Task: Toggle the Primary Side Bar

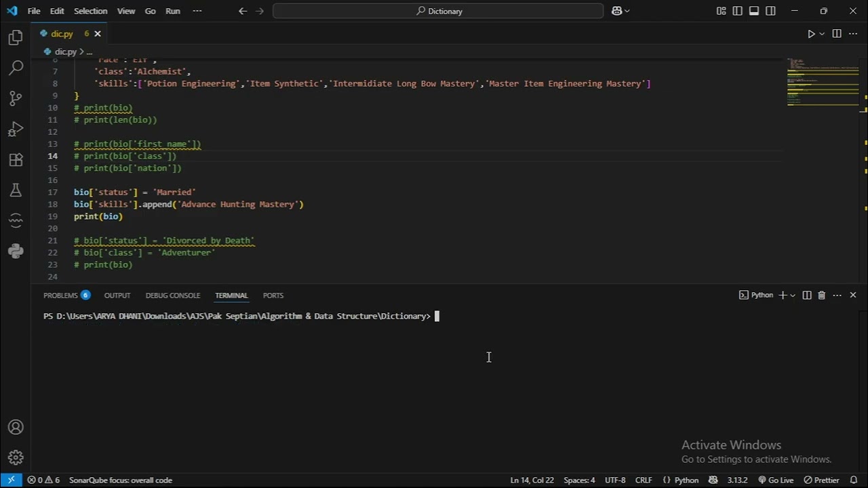Action: pyautogui.click(x=738, y=11)
